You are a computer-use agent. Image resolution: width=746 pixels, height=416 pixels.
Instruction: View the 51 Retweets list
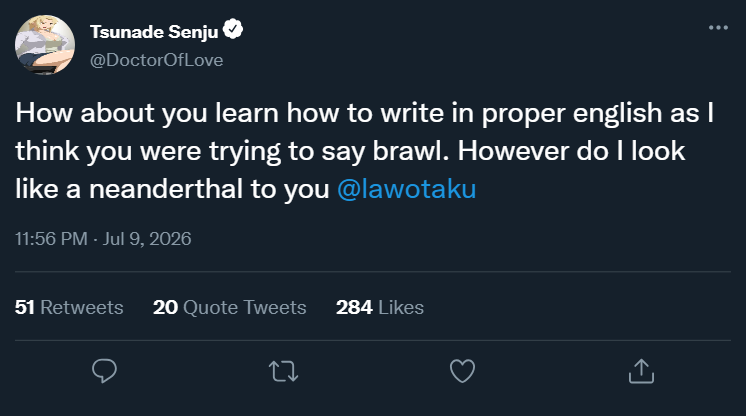(69, 307)
